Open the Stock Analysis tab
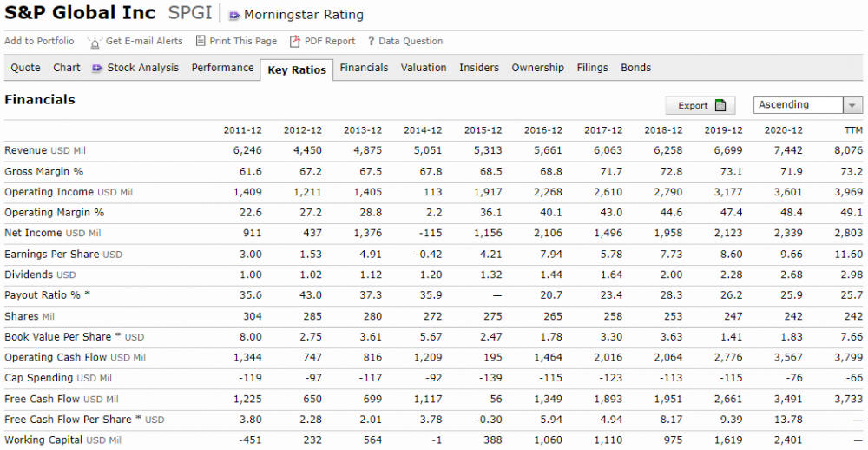 point(143,68)
